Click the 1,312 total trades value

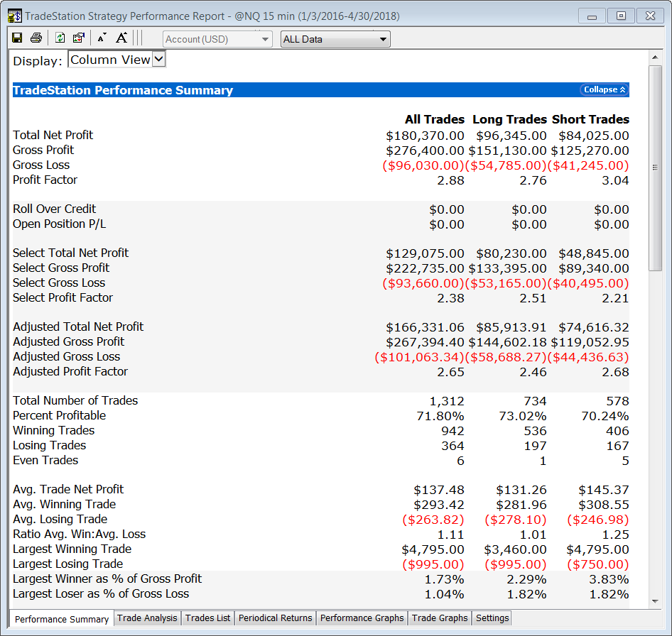tap(447, 401)
